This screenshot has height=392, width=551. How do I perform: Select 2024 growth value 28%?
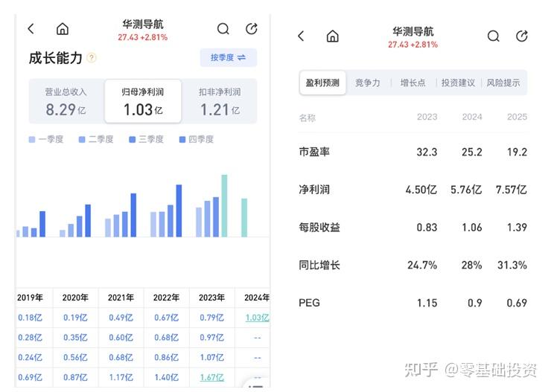(471, 265)
